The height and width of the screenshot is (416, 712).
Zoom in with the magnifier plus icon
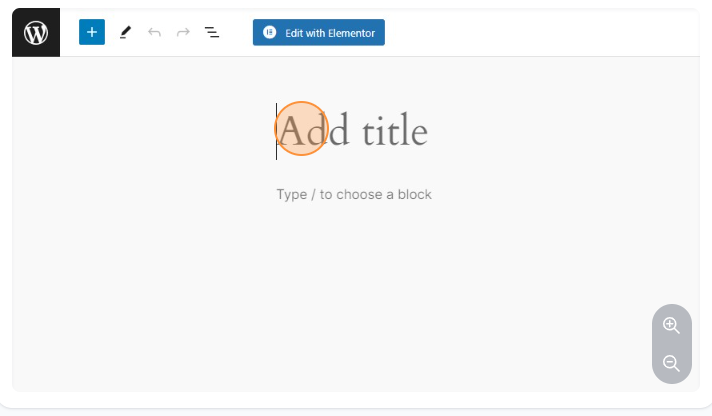671,326
